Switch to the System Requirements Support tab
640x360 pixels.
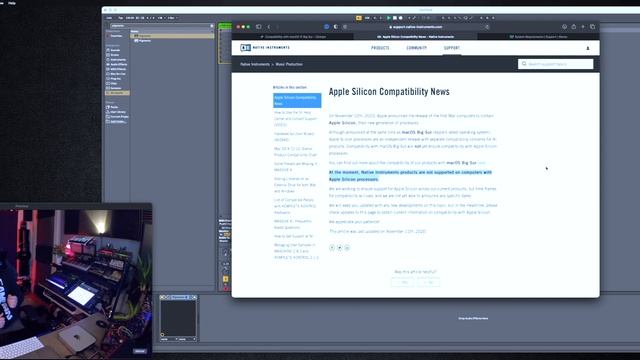point(538,37)
